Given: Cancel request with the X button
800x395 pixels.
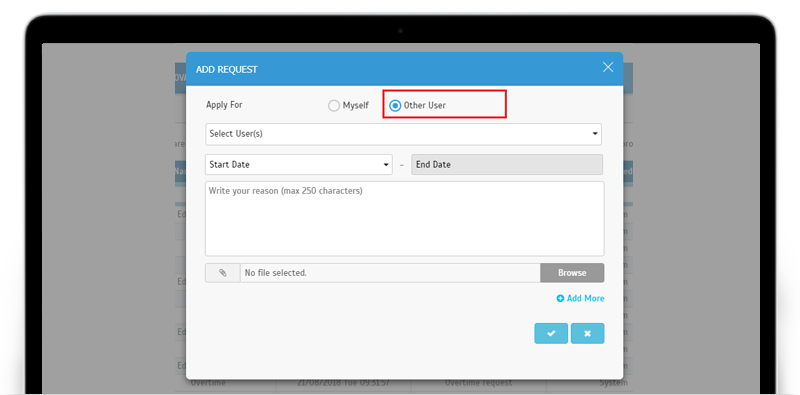Looking at the screenshot, I should (x=588, y=333).
